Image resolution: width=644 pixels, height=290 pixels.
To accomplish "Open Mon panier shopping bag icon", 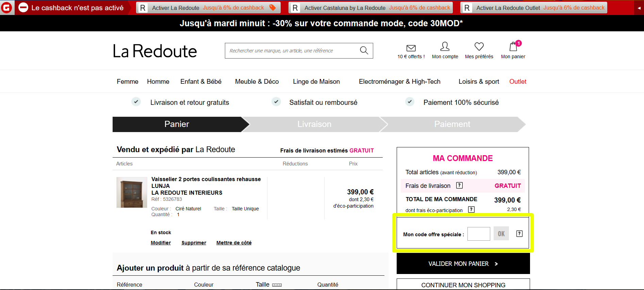I will 513,47.
